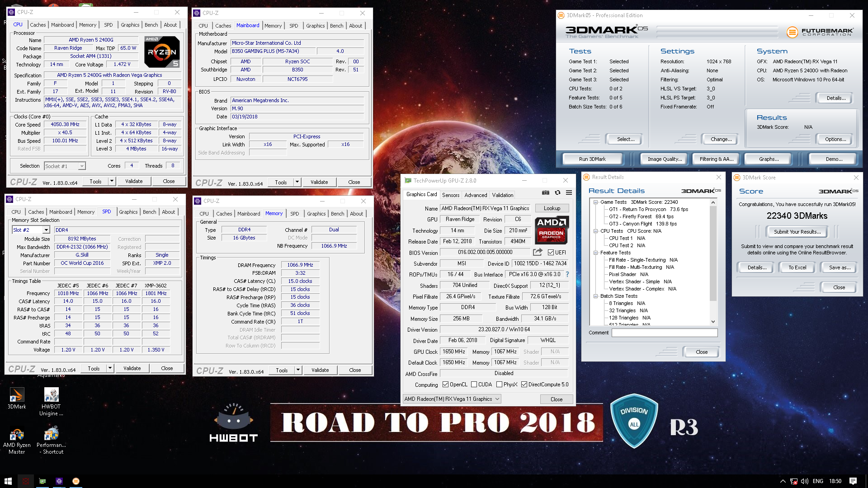The width and height of the screenshot is (868, 488).
Task: Open the Caches tab in the CPU-Z Mainboard window
Action: tap(223, 26)
